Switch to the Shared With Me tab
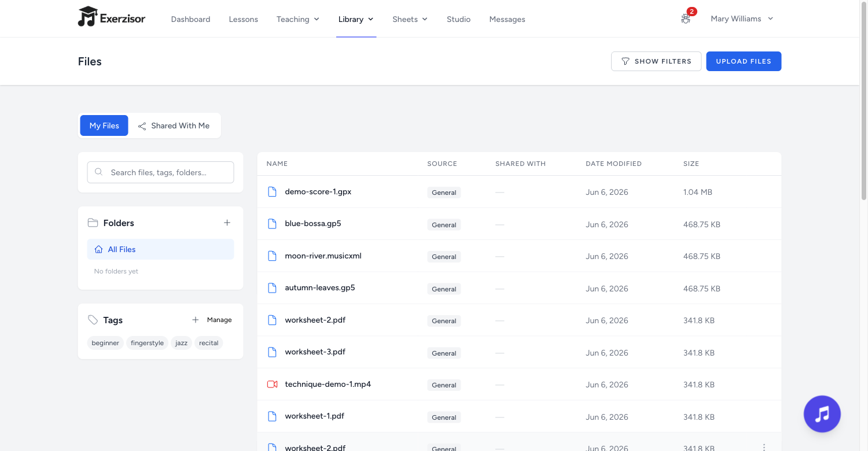Image resolution: width=868 pixels, height=451 pixels. (x=174, y=125)
